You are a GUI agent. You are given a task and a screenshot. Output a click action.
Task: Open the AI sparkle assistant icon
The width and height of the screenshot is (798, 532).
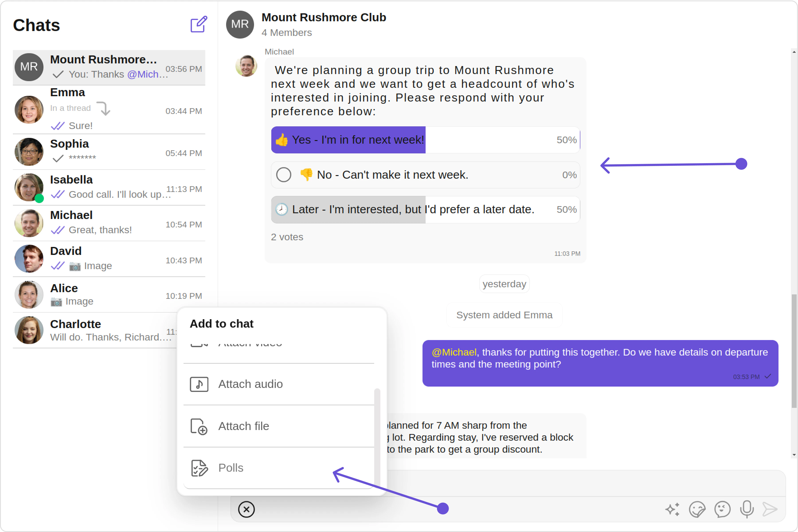coord(672,509)
